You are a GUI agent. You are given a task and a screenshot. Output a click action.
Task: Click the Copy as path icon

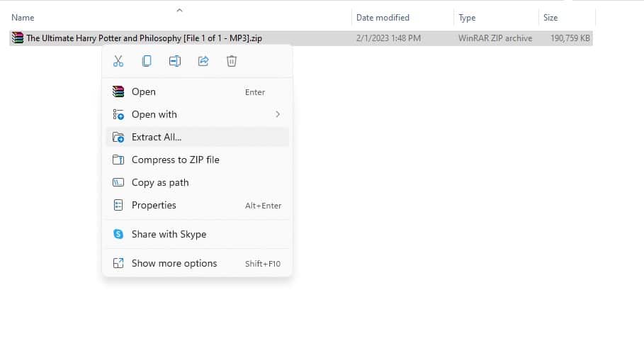118,182
